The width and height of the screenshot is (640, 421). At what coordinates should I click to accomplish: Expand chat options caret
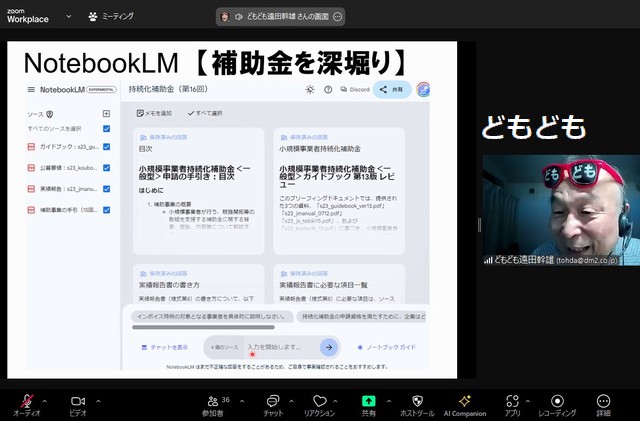point(291,401)
